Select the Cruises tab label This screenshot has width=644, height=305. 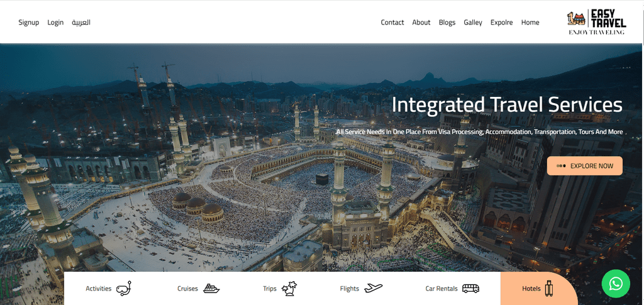(187, 289)
